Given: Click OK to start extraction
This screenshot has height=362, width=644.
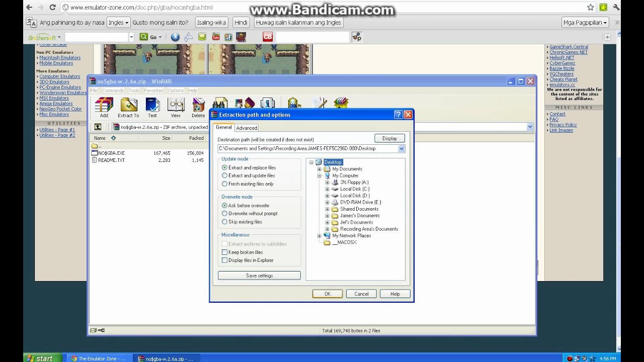Looking at the screenshot, I should point(328,294).
